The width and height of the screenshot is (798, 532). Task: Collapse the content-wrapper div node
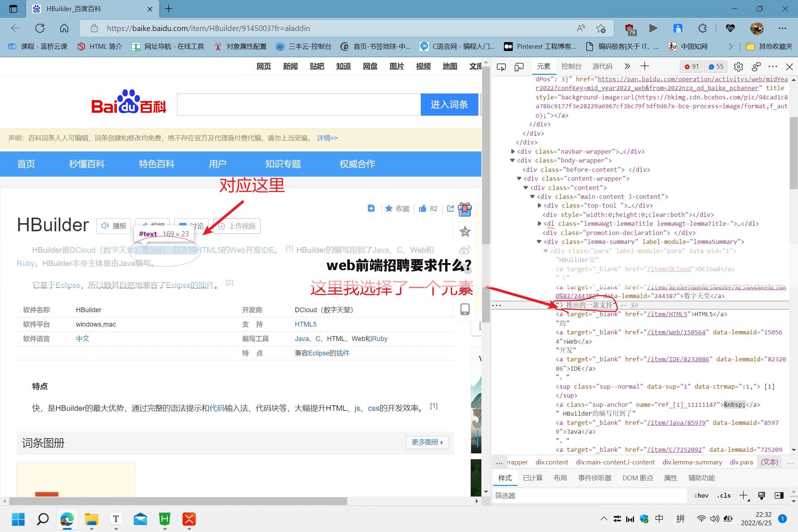point(519,178)
